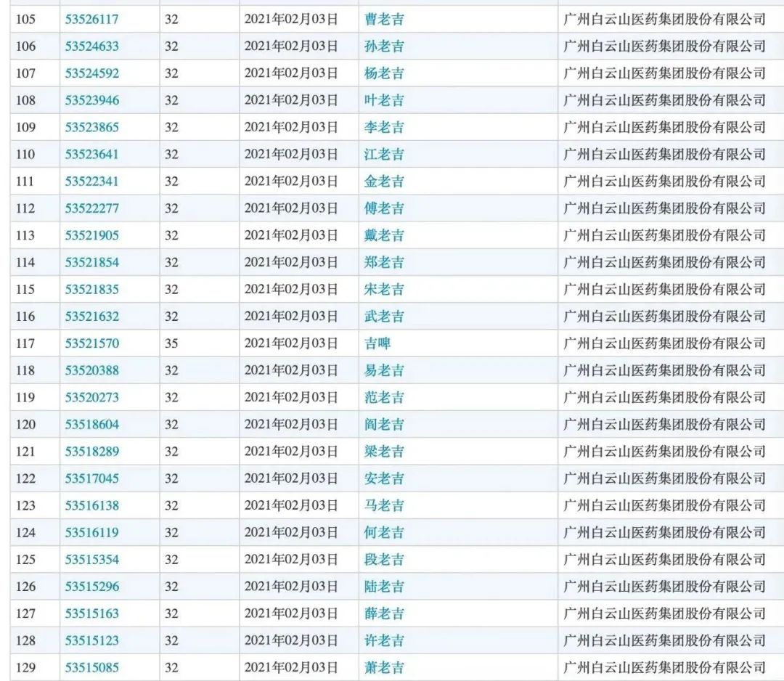View the 金老吉 trademark
Screen dimensions: 784x681
pos(384,182)
